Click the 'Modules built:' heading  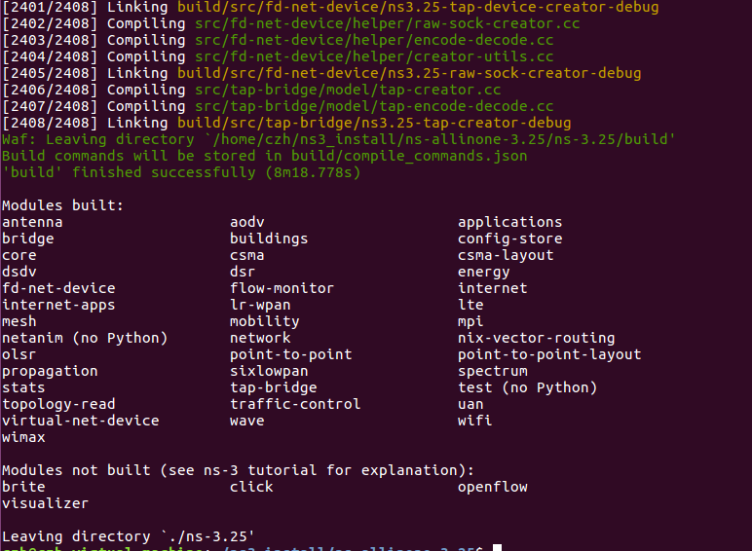click(x=62, y=205)
